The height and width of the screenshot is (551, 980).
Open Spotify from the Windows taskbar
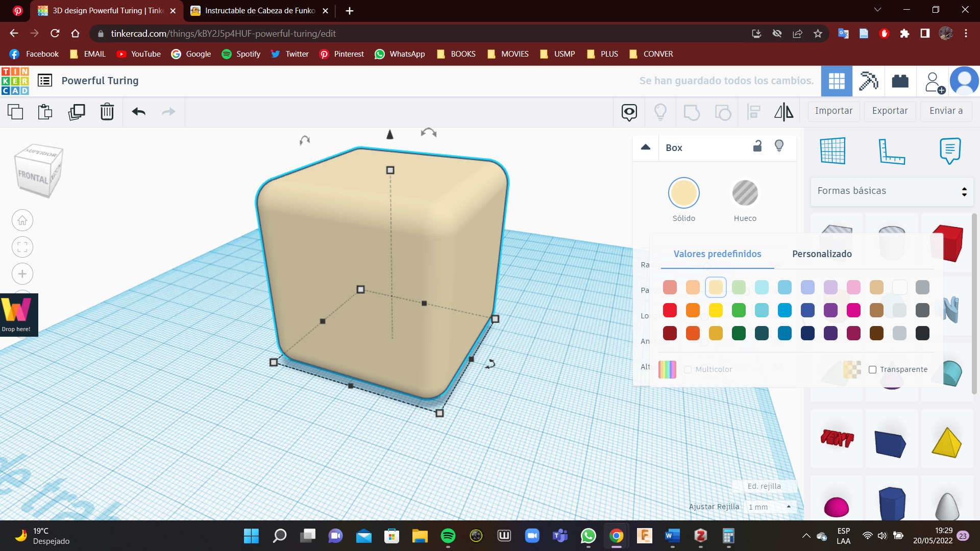(448, 536)
